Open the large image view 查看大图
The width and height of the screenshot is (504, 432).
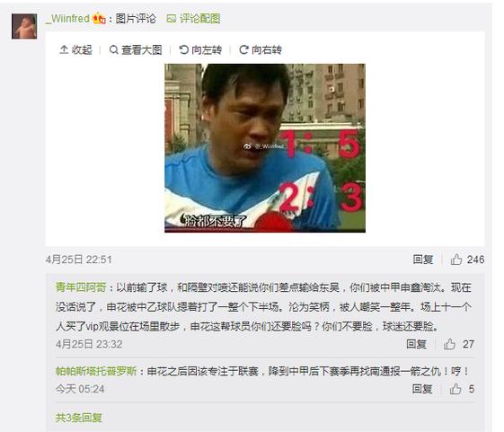[136, 49]
